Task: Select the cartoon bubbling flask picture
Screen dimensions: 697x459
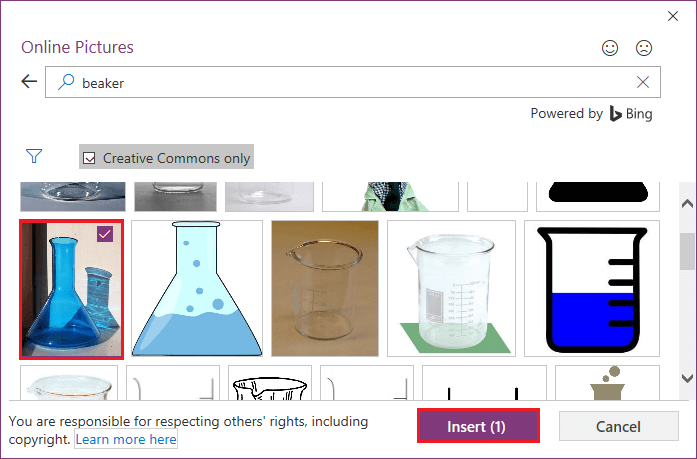Action: (x=197, y=288)
